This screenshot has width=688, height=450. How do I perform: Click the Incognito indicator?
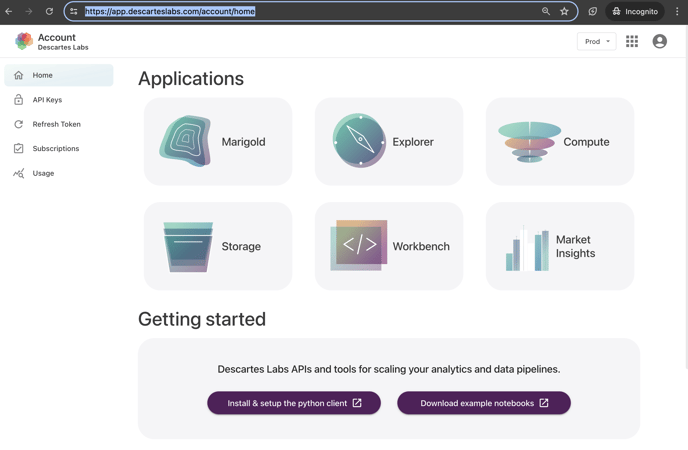[635, 11]
